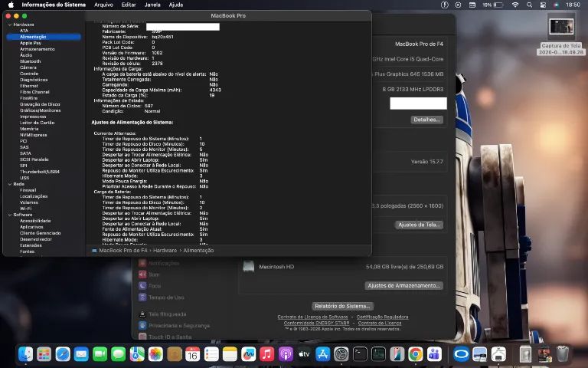Open the Mail app in Dock

81,354
